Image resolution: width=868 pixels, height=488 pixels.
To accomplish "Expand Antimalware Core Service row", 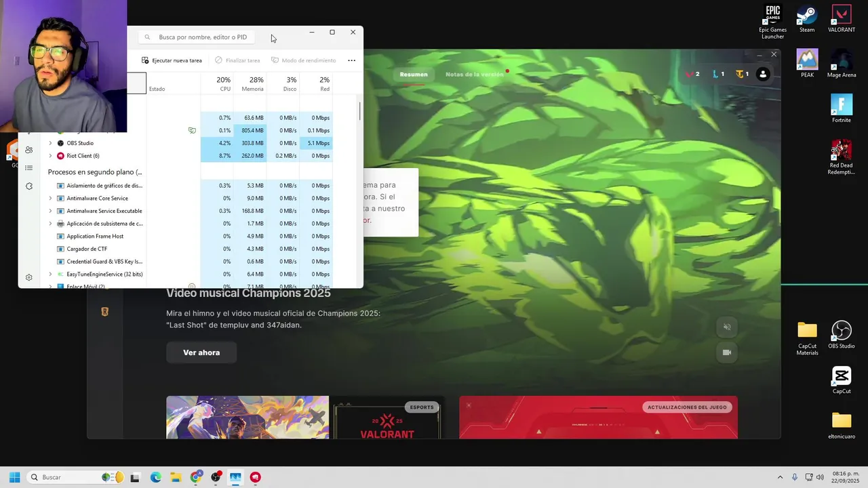I will 50,198.
